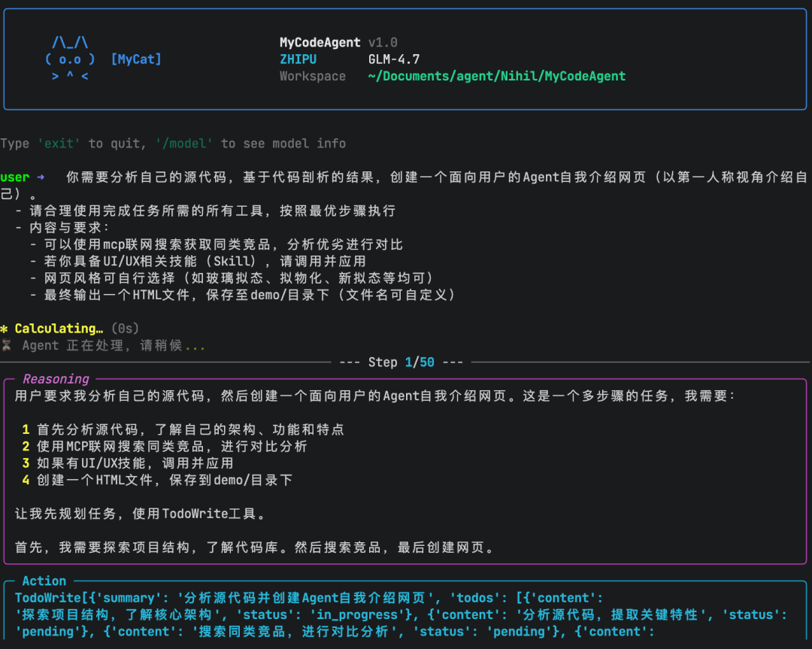The image size is (812, 649).
Task: Collapse the Reasoning panel
Action: click(x=55, y=378)
